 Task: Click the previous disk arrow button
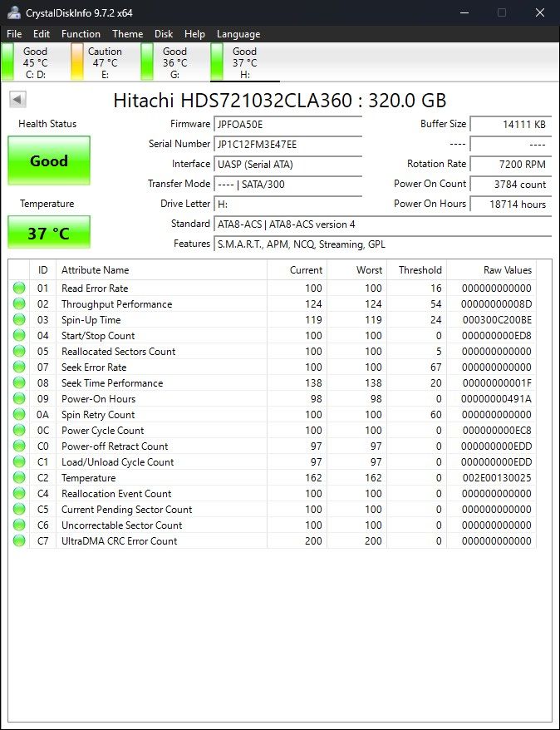17,99
